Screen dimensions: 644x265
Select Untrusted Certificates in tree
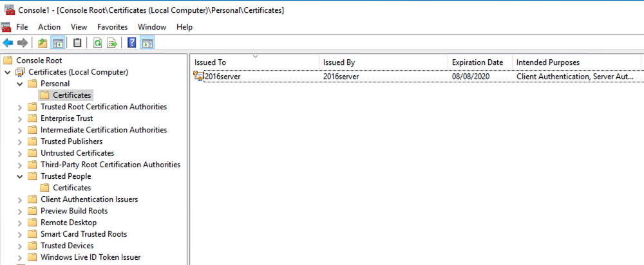pos(77,153)
